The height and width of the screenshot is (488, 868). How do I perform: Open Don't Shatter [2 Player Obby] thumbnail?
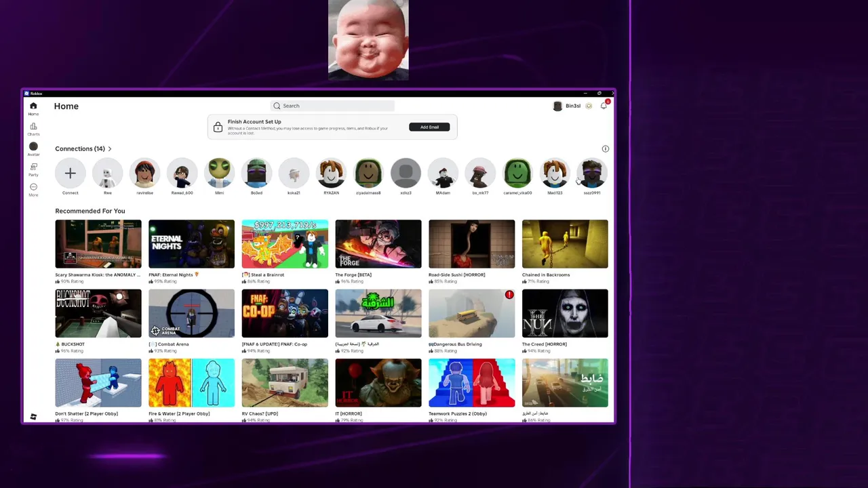pos(98,383)
